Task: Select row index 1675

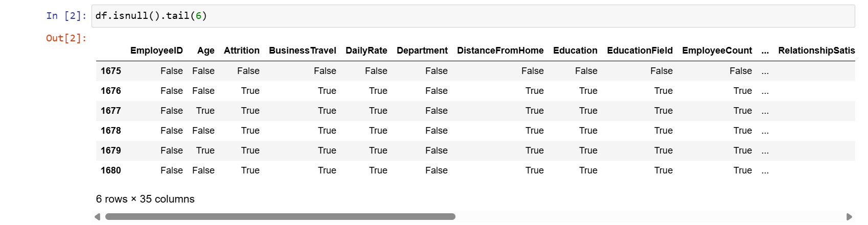Action: (111, 71)
